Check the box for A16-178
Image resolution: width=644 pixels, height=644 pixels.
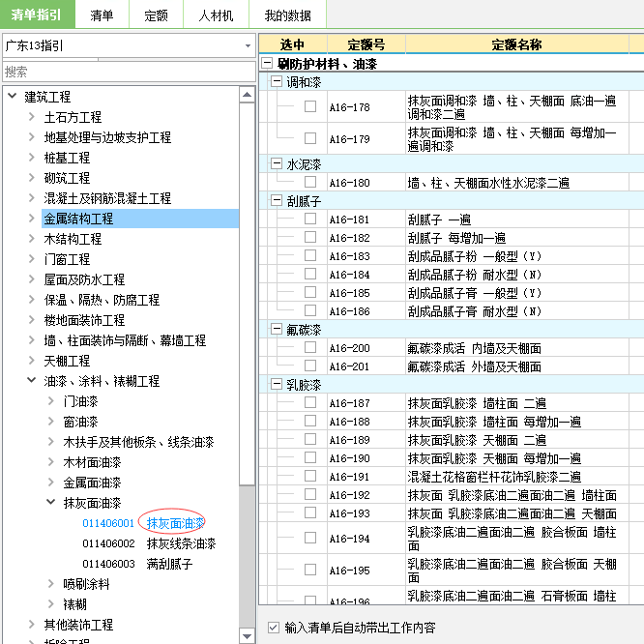click(310, 106)
